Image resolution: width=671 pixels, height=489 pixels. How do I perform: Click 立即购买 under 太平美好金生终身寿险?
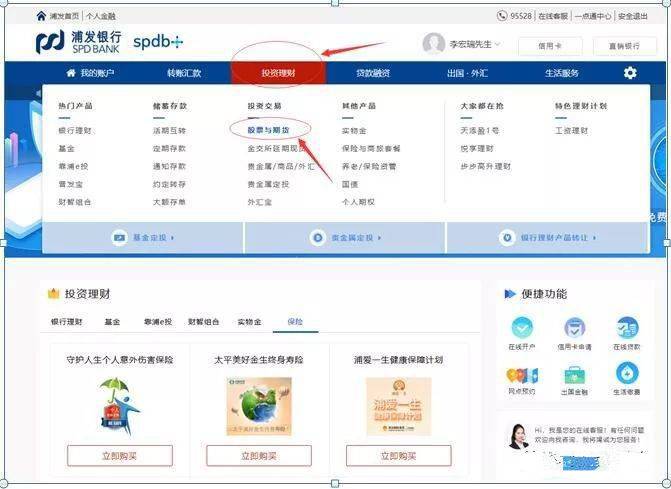(x=259, y=456)
